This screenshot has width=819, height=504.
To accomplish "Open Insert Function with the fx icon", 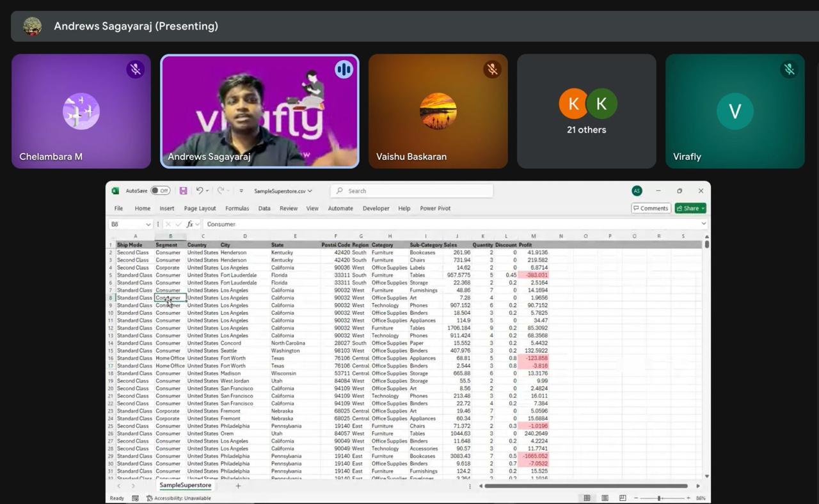I will 190,224.
